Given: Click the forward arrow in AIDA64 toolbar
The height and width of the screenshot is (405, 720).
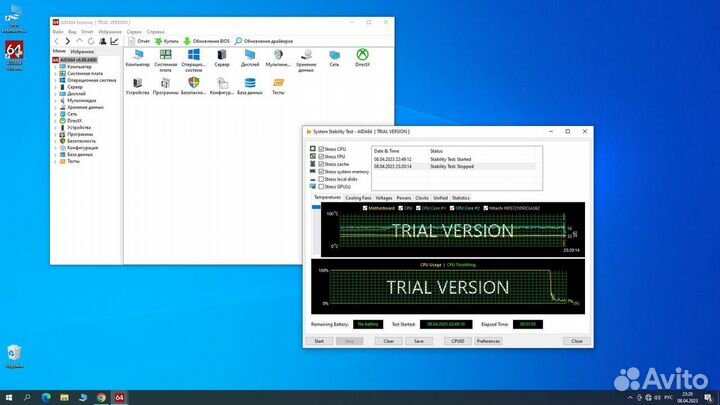Looking at the screenshot, I should coord(68,41).
